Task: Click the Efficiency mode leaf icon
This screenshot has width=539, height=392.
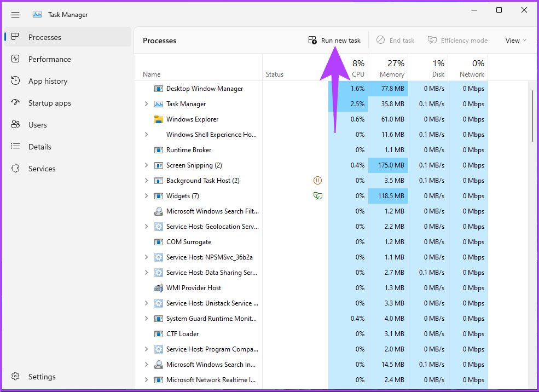Action: pos(432,40)
